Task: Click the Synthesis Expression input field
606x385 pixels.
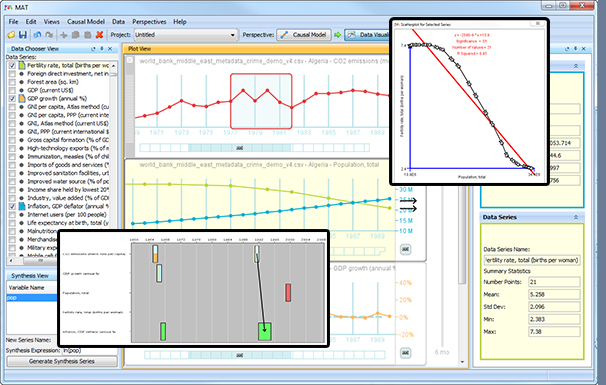Action: [90, 351]
